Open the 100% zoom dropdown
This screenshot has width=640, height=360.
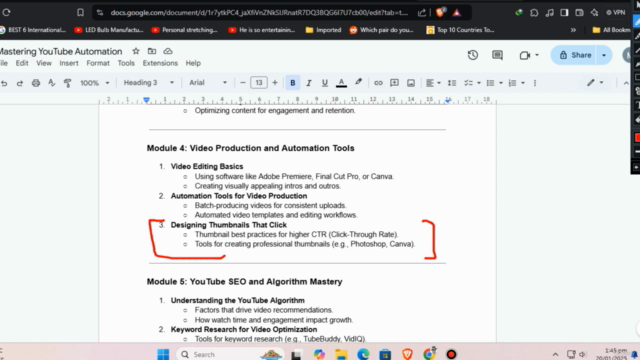95,83
